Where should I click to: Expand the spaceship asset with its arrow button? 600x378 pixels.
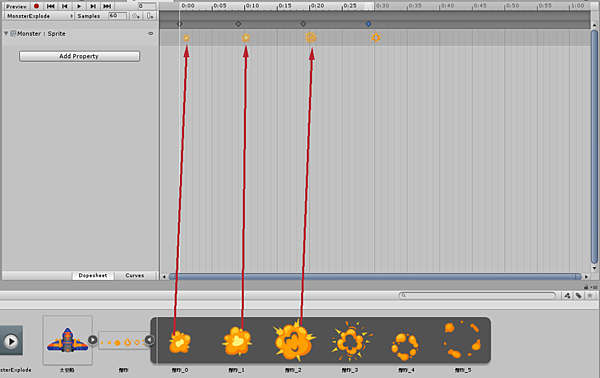[x=93, y=340]
